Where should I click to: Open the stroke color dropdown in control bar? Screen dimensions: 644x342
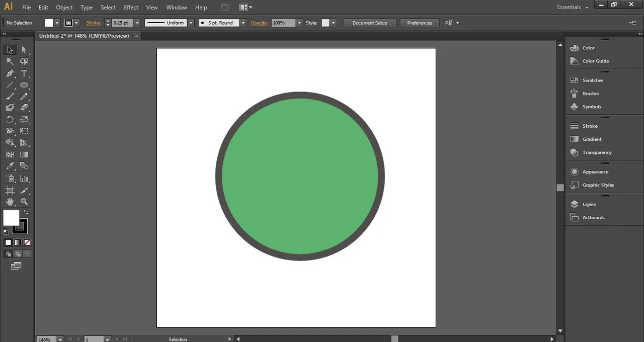click(76, 23)
